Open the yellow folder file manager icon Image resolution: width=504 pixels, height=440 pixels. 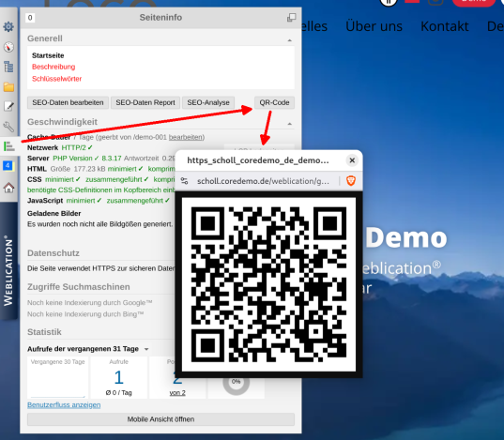click(x=8, y=86)
